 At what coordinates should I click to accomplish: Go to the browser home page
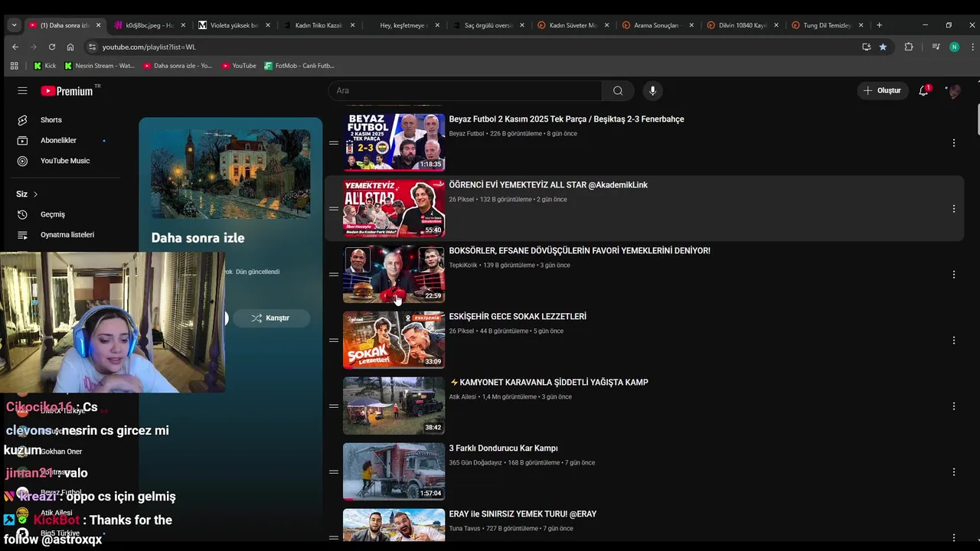click(x=70, y=47)
